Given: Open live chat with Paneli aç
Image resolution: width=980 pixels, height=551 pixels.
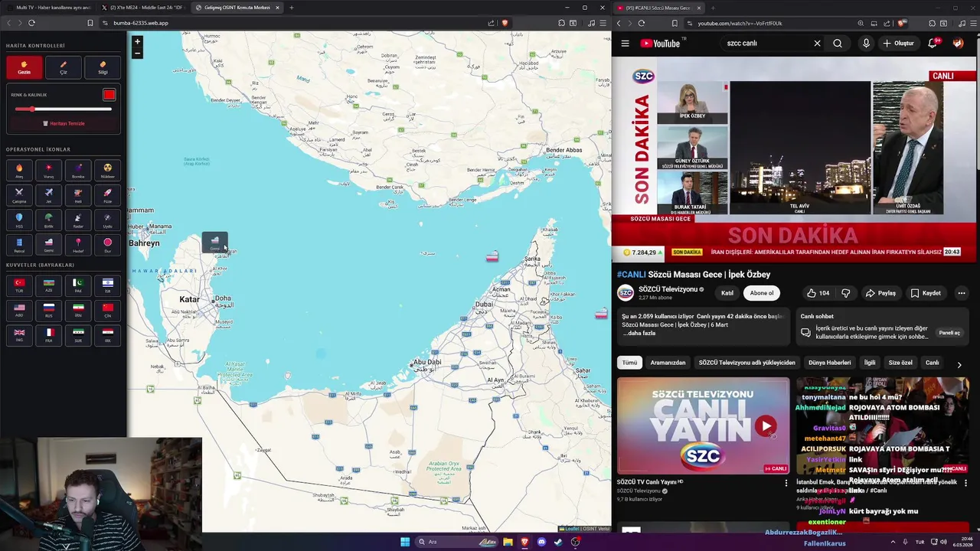Looking at the screenshot, I should (x=949, y=333).
